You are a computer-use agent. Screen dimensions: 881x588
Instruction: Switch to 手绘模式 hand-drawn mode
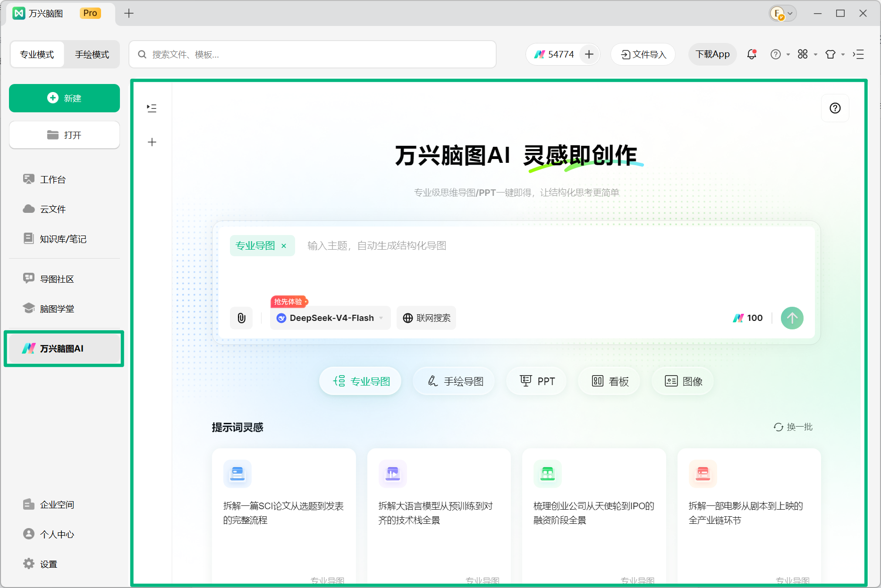pyautogui.click(x=92, y=55)
